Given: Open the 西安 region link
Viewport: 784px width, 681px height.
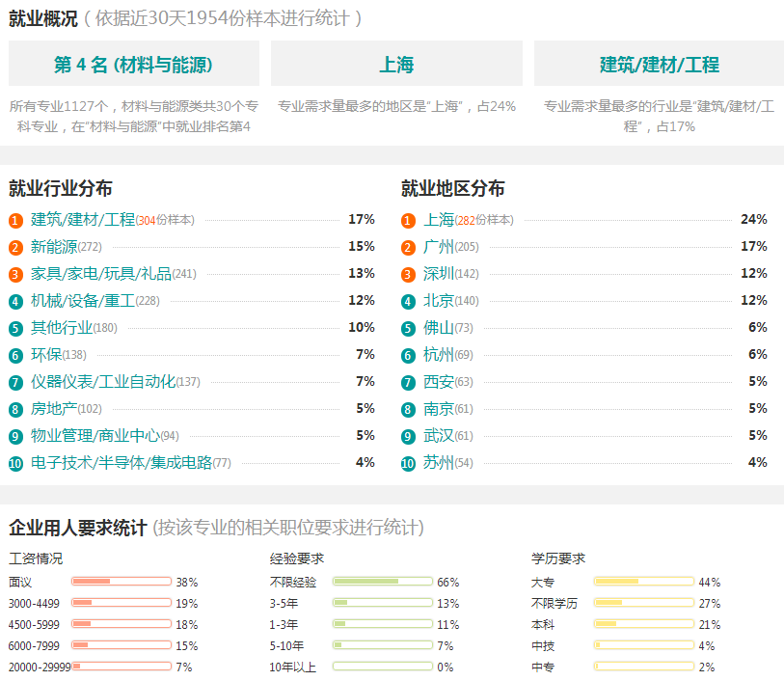Looking at the screenshot, I should point(439,382).
